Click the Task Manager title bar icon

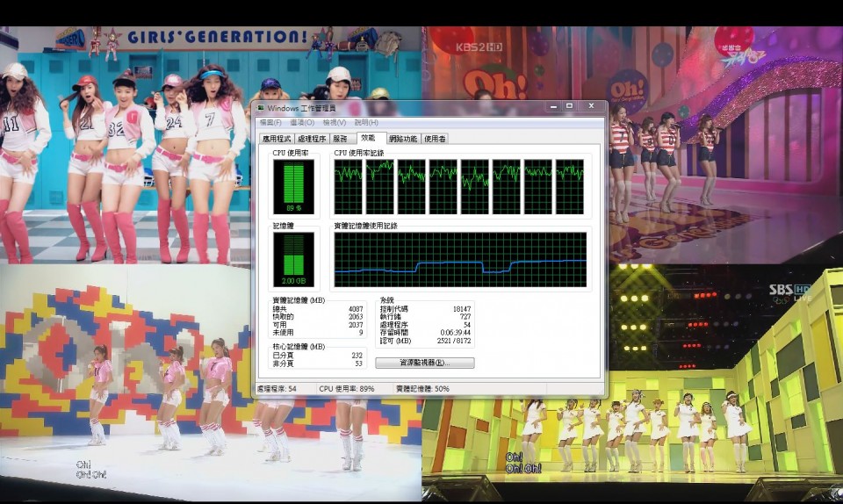[x=261, y=108]
